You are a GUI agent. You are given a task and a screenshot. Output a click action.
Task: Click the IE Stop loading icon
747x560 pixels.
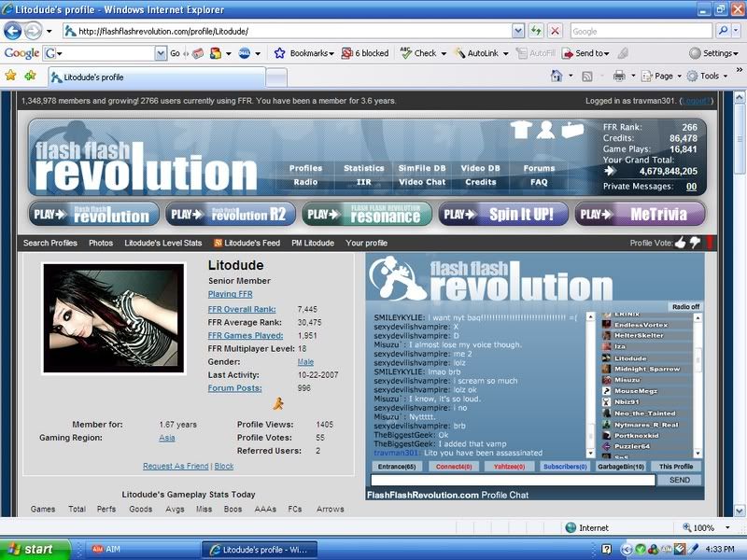[x=556, y=31]
